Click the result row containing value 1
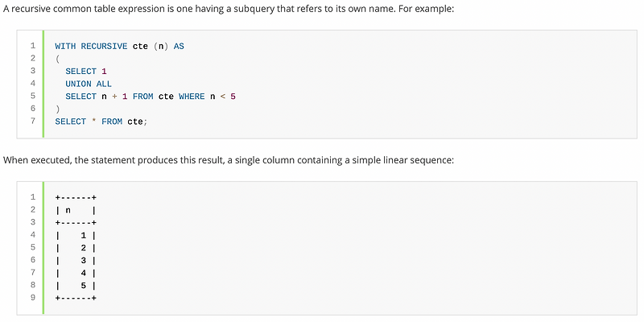This screenshot has width=644, height=322. [x=76, y=235]
